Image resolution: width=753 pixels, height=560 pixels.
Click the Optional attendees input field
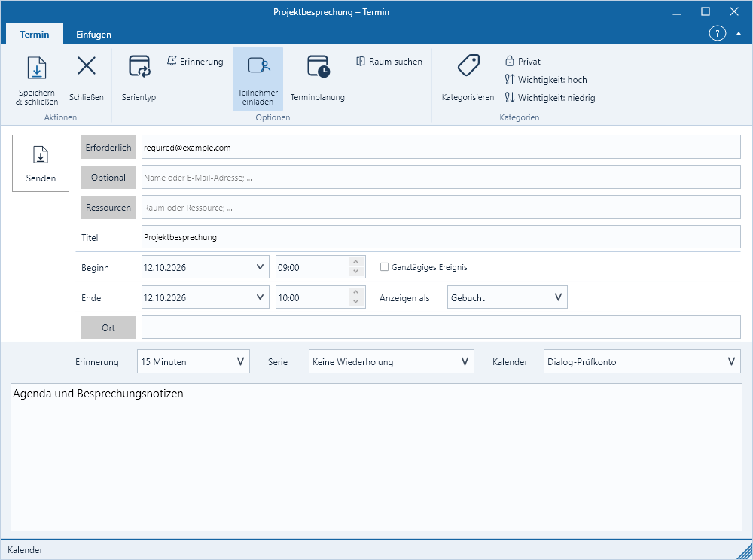[441, 177]
